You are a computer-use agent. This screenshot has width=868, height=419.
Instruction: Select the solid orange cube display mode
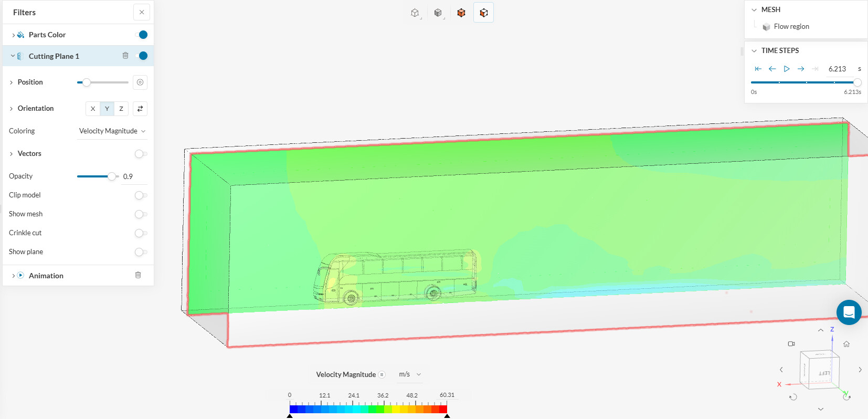click(x=461, y=13)
